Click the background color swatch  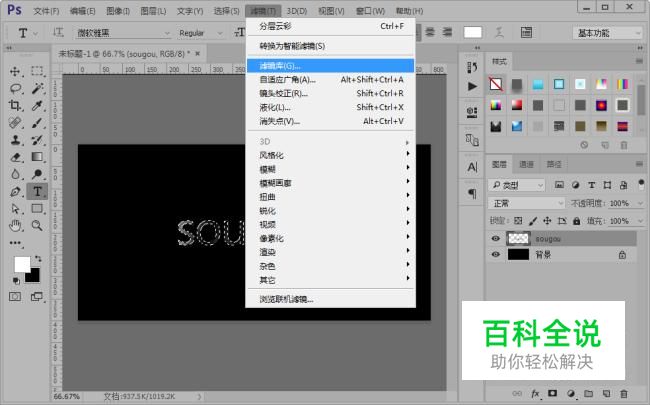[x=34, y=276]
